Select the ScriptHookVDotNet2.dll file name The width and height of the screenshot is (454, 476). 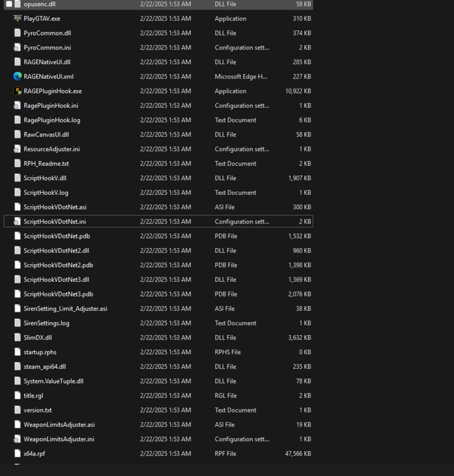[57, 251]
